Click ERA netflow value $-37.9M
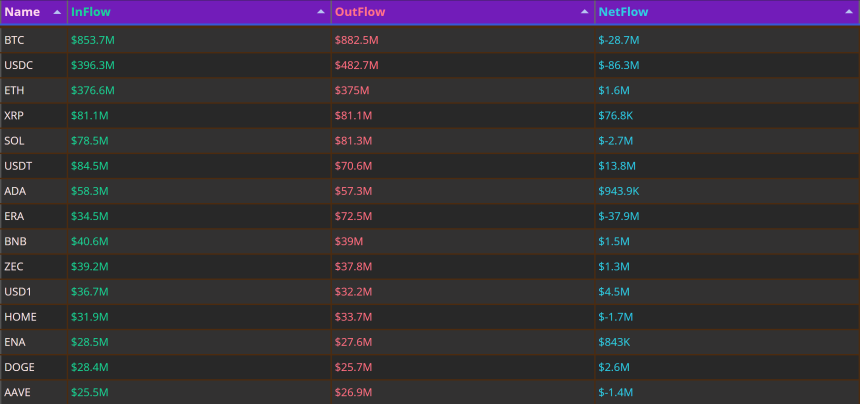This screenshot has height=404, width=860. point(619,217)
